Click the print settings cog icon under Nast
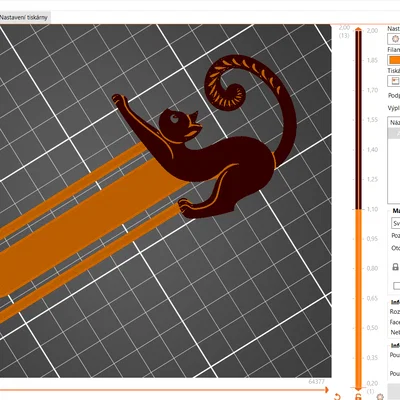Image resolution: width=400 pixels, height=400 pixels. pyautogui.click(x=395, y=39)
